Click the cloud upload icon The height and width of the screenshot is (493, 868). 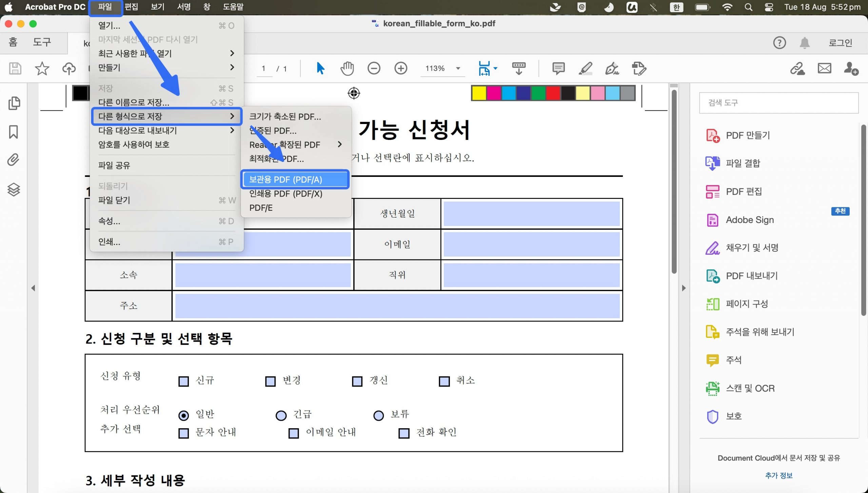(69, 68)
